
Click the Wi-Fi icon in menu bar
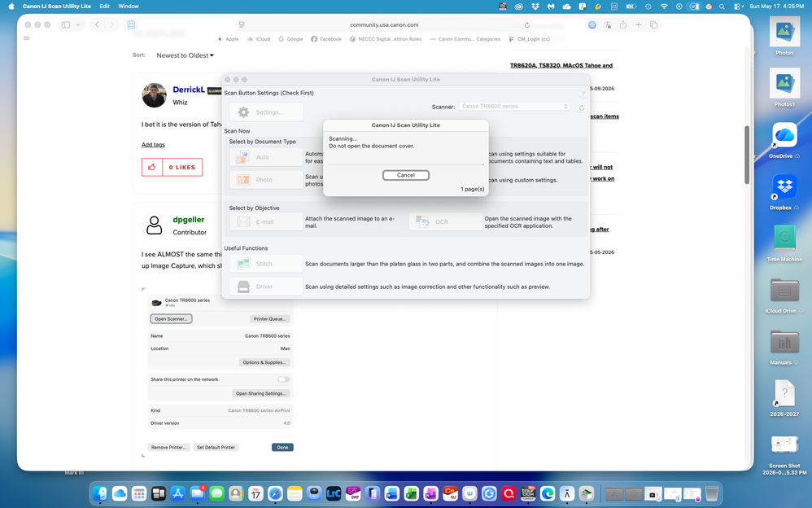click(x=663, y=7)
